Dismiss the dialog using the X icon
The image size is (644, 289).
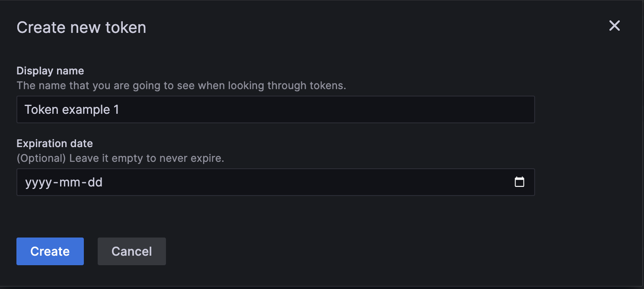click(614, 26)
